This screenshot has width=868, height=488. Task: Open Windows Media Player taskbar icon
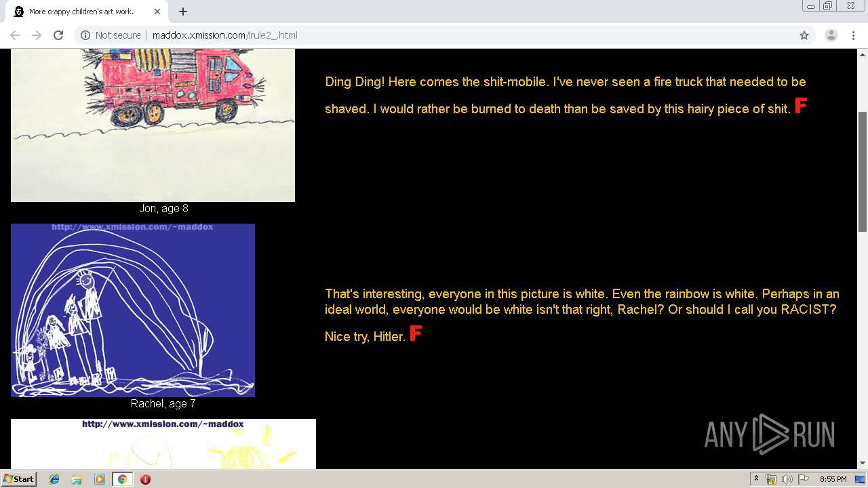point(99,479)
